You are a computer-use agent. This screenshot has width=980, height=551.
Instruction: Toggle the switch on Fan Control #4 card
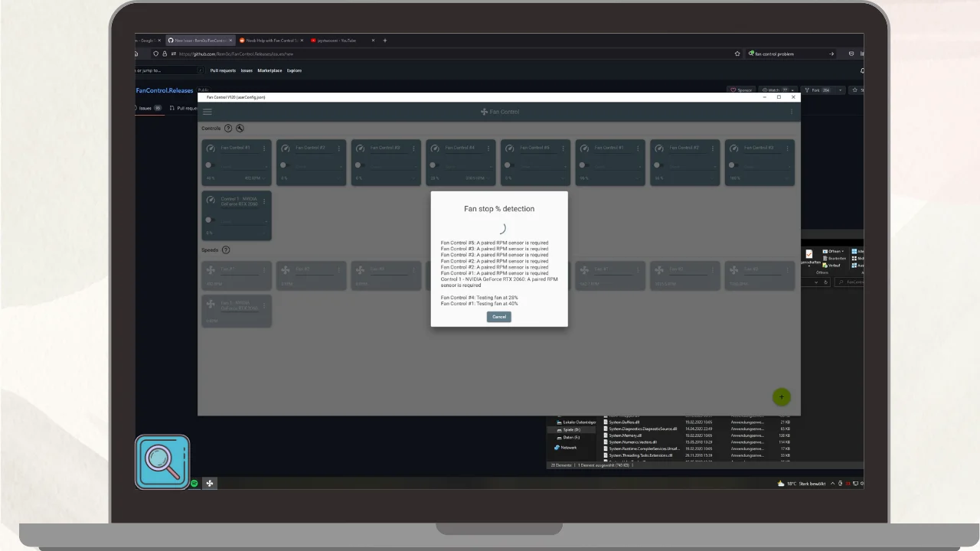pyautogui.click(x=433, y=165)
